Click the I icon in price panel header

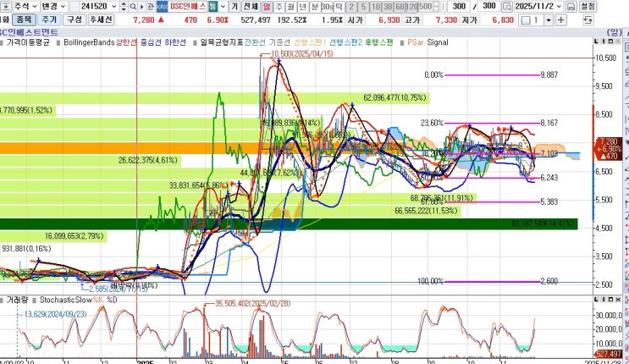click(x=604, y=41)
